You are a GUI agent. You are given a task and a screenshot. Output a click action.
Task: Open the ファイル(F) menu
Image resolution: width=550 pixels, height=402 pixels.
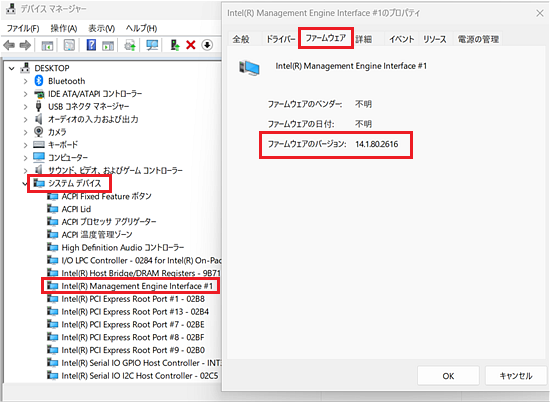(23, 28)
